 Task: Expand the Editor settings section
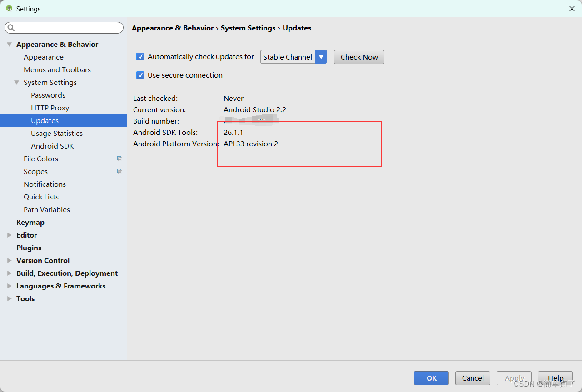tap(9, 235)
